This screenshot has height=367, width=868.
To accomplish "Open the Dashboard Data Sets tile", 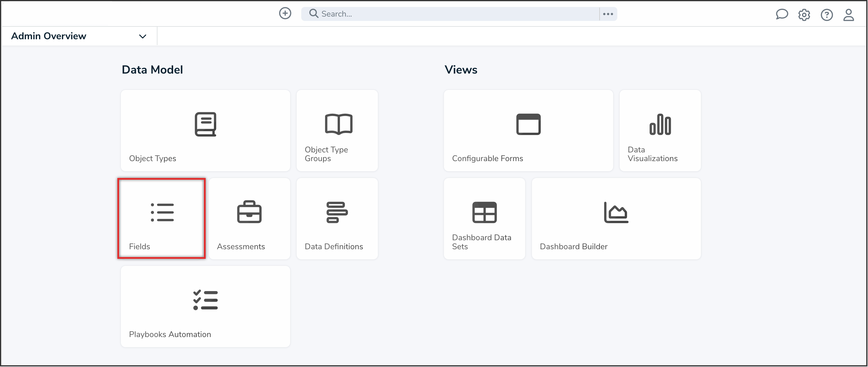I will (484, 219).
